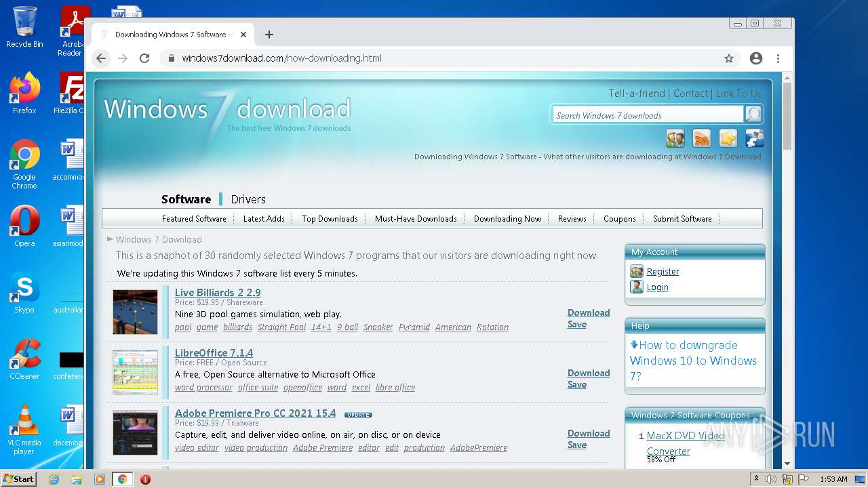This screenshot has width=868, height=488.
Task: Open Adobe Premiere Pro CC 2021 title link
Action: click(255, 413)
